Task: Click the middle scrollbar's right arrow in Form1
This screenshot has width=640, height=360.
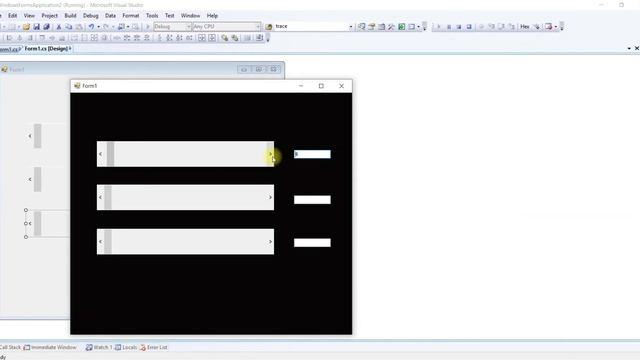Action: pyautogui.click(x=270, y=198)
